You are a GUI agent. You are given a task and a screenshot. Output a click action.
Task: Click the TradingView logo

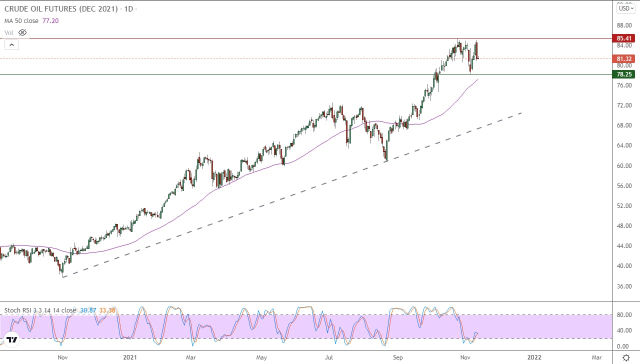click(12, 340)
